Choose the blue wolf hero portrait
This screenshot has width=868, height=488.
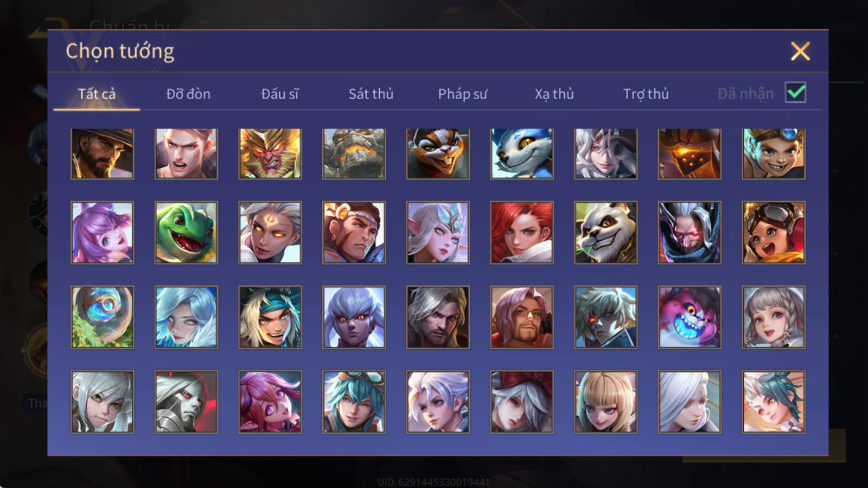click(x=521, y=154)
